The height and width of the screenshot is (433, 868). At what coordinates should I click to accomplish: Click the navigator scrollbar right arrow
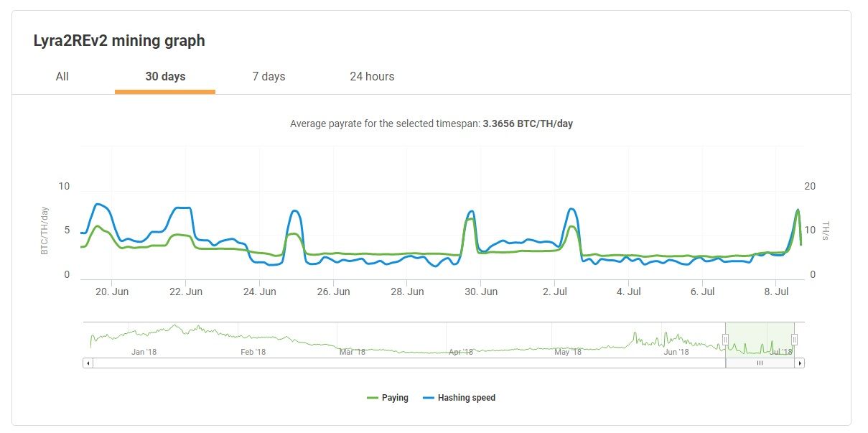click(800, 363)
